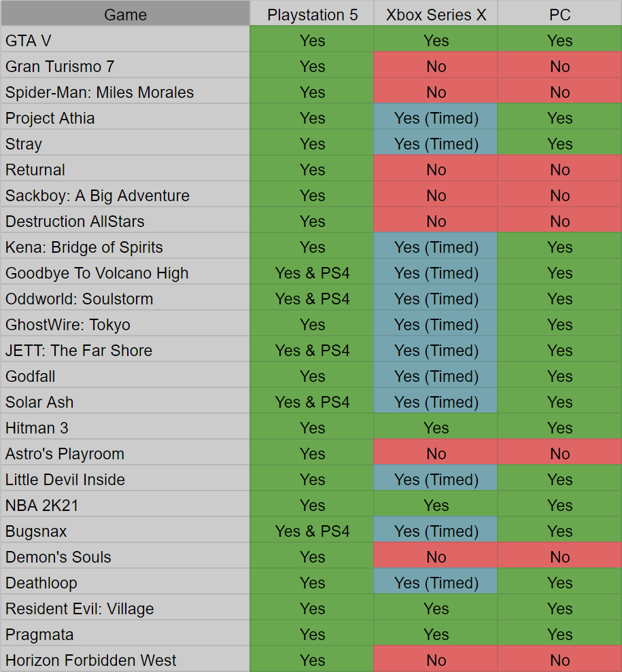622x672 pixels.
Task: Click Demon's Souls Xbox No cell
Action: pos(436,556)
